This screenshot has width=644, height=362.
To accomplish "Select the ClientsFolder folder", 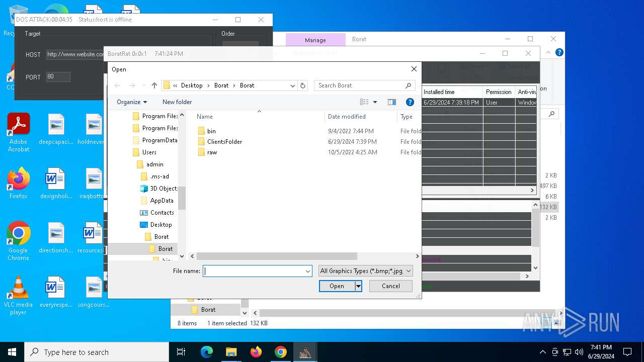I will (x=220, y=142).
